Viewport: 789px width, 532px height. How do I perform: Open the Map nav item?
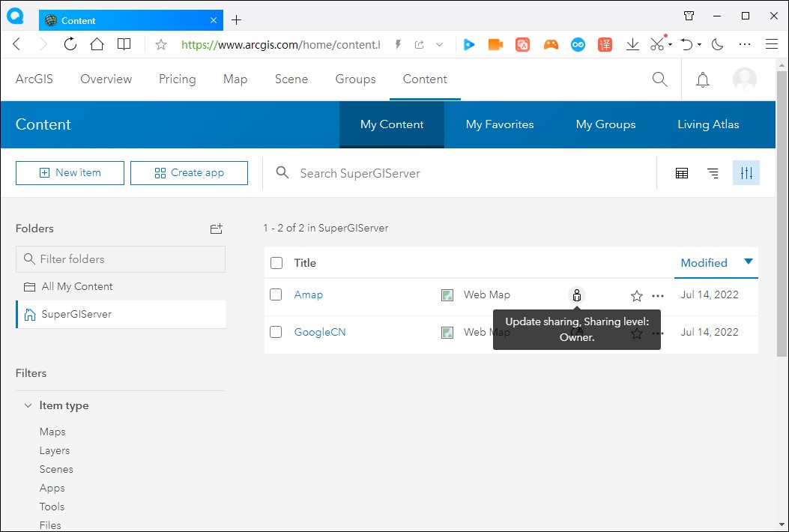pos(235,79)
